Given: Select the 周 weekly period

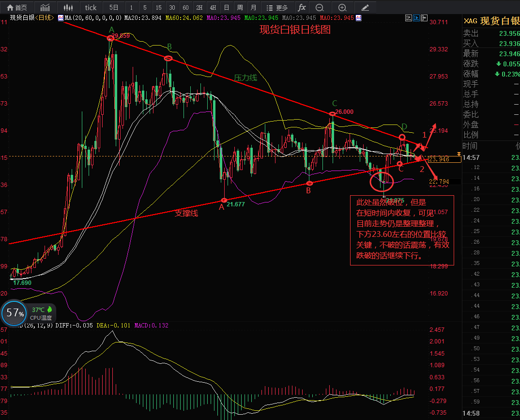Looking at the screenshot, I should coord(240,7).
